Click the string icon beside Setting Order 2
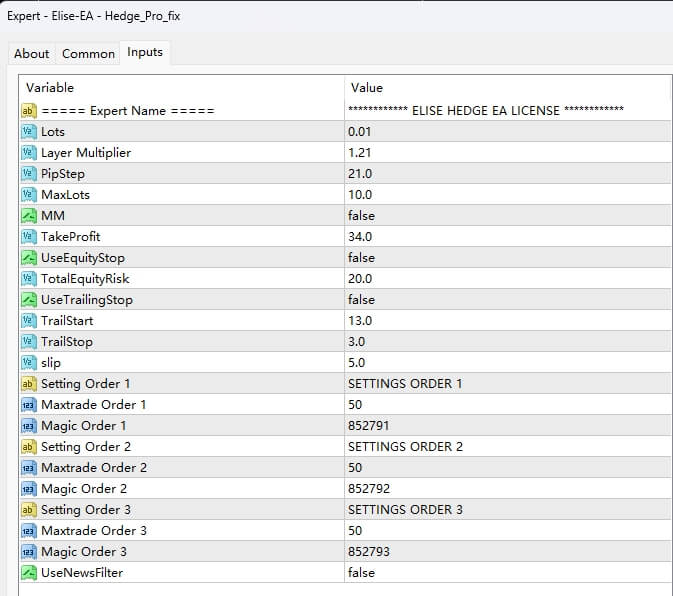Screen dimensions: 673x596 click(28, 447)
